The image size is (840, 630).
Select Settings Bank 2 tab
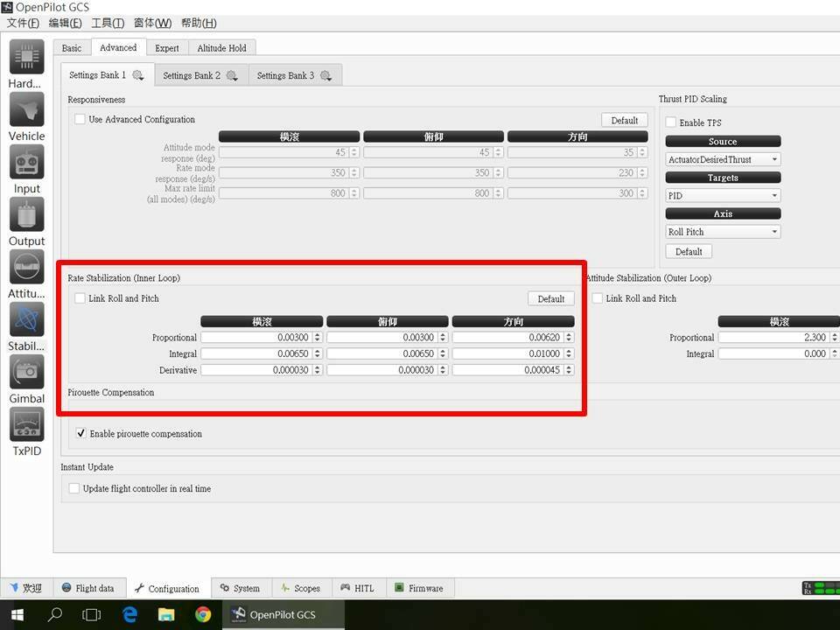point(201,75)
